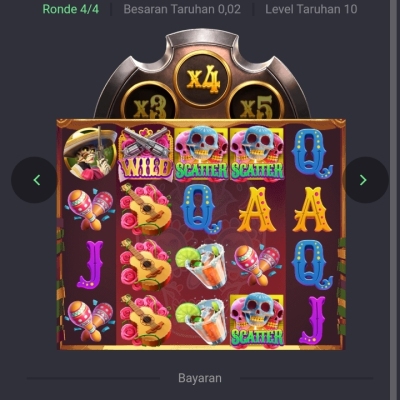
Task: Click the x5 multiplier chamber
Action: (256, 104)
